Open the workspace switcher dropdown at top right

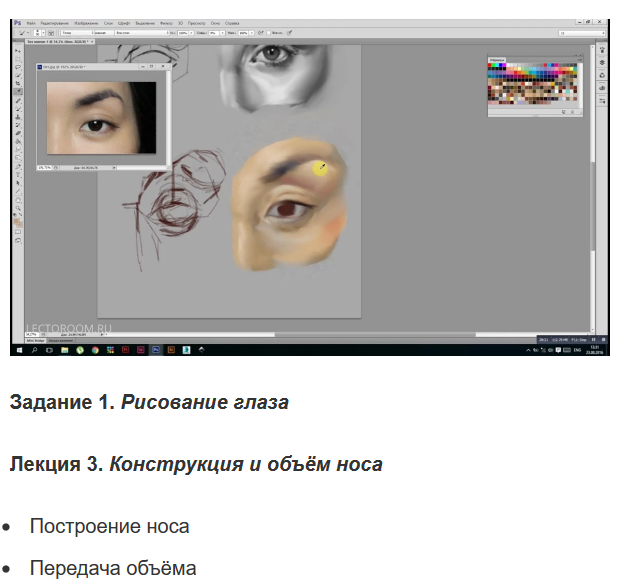[582, 33]
